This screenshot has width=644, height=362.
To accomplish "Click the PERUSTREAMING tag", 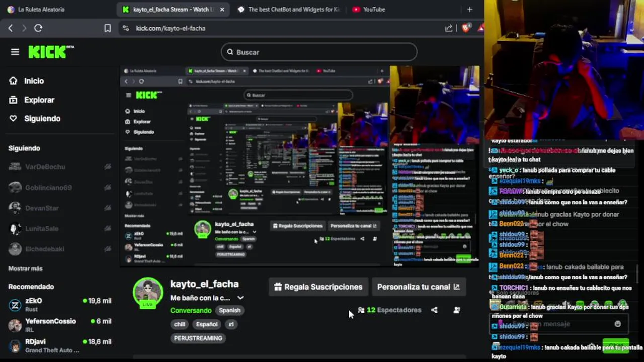I will coord(198,338).
